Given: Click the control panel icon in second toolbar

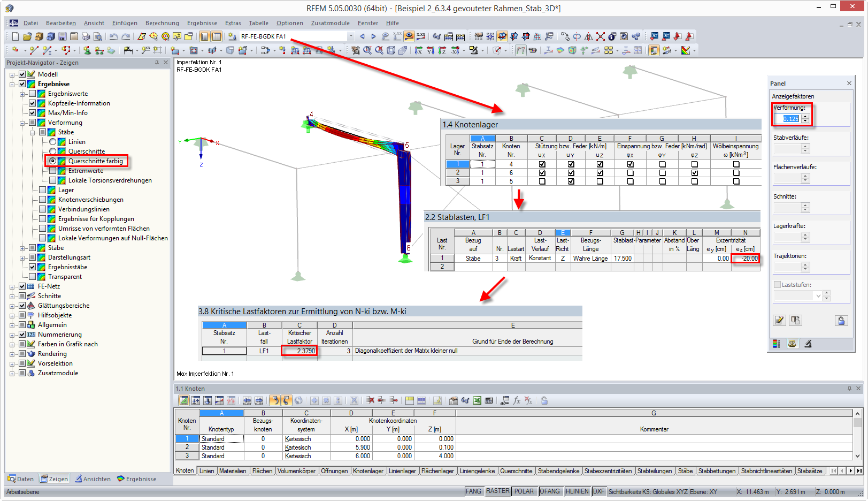Looking at the screenshot, I should [654, 50].
